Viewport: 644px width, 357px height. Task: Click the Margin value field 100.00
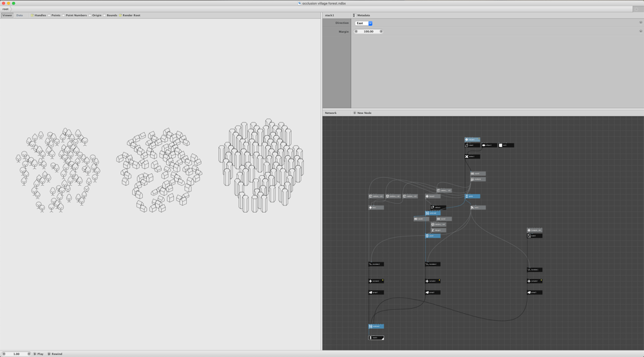tap(368, 31)
